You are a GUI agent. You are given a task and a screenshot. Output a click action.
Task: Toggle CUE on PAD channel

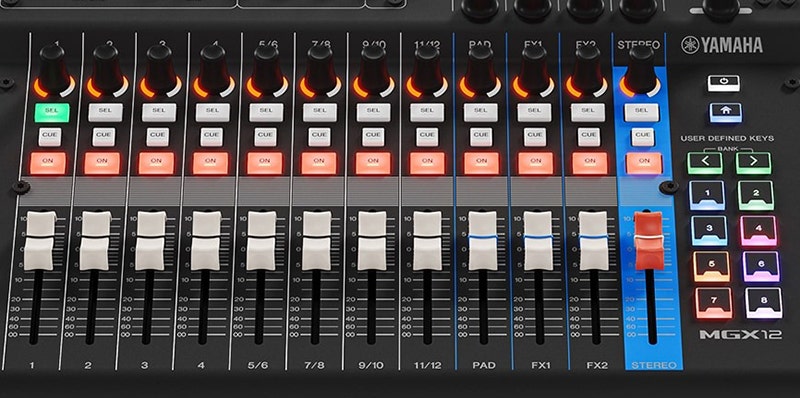[x=481, y=137]
